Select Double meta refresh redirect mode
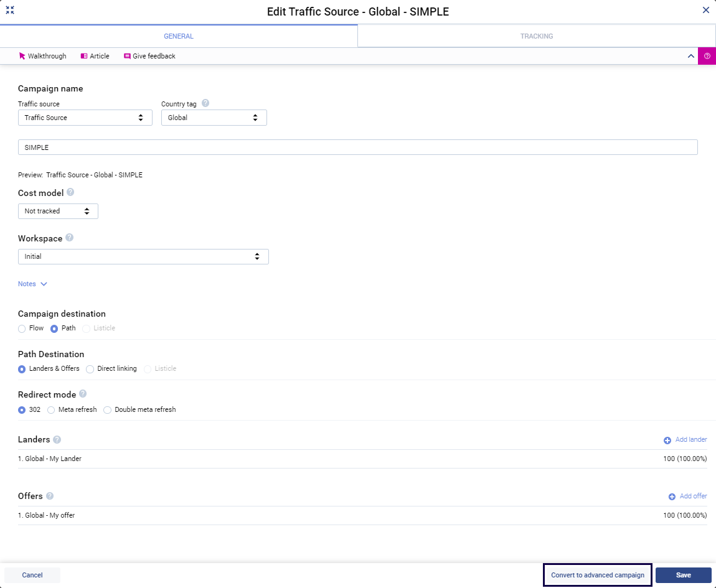 coord(108,410)
